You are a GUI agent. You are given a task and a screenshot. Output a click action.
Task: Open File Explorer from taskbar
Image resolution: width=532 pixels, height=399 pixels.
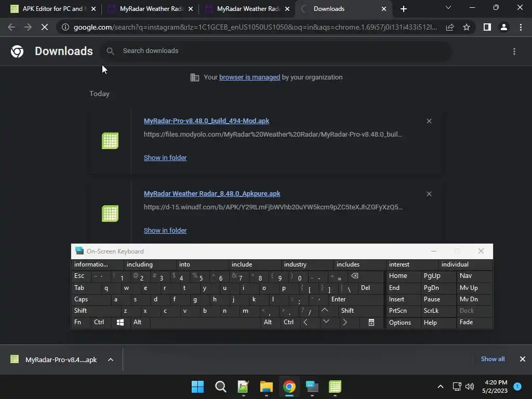coord(267,387)
